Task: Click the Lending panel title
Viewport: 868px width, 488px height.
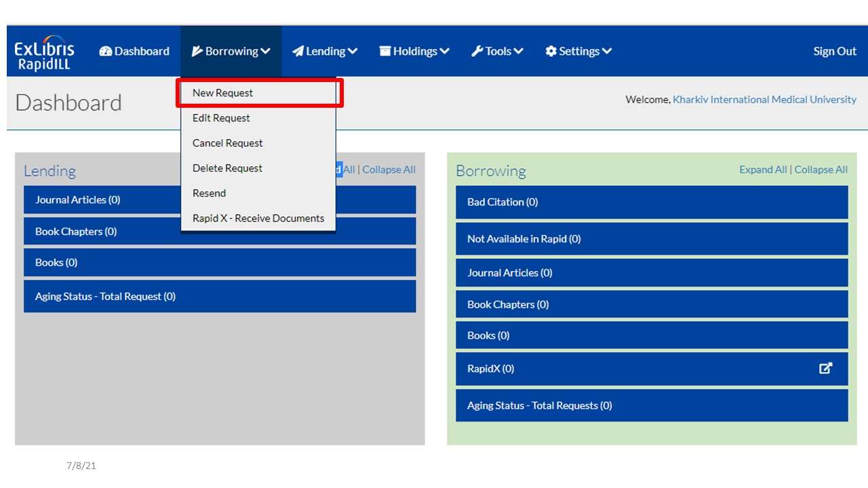Action: point(50,171)
